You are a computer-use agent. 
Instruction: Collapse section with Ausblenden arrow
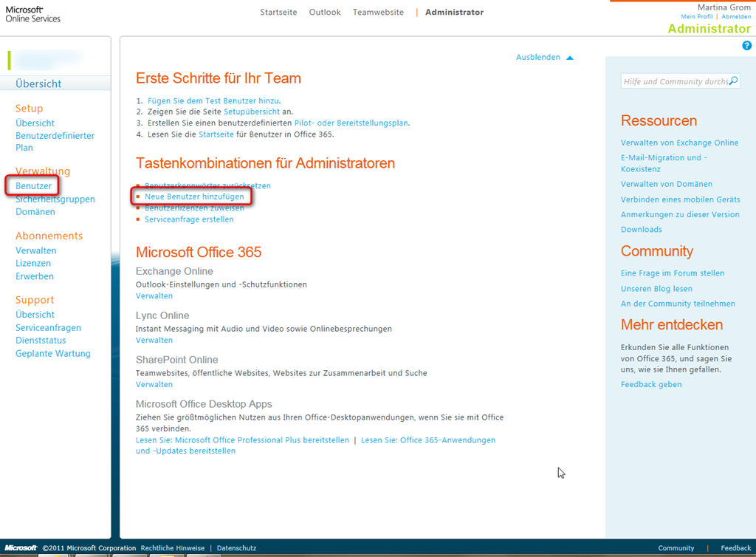click(569, 58)
